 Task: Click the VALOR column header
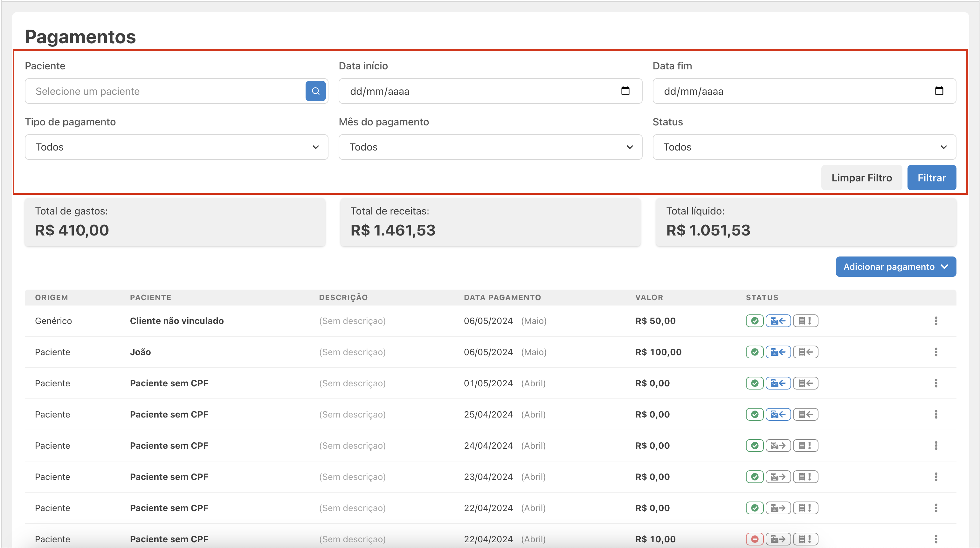pyautogui.click(x=649, y=298)
